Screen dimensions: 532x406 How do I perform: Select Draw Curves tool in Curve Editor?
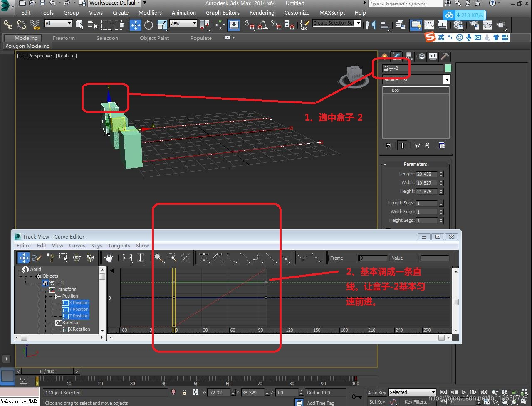tap(37, 258)
